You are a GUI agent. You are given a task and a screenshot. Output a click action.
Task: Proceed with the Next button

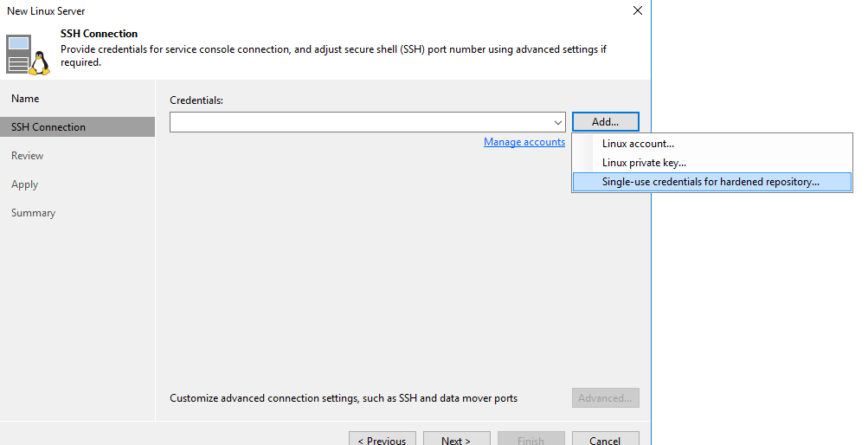pos(457,438)
